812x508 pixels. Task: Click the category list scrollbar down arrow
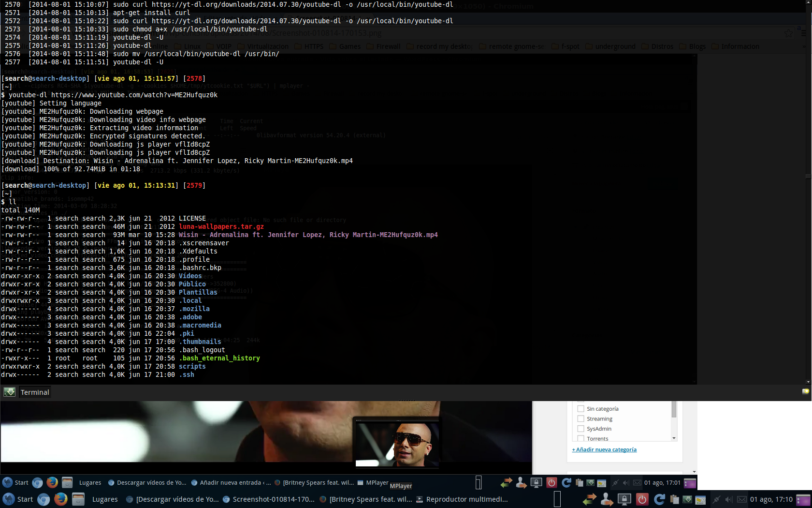click(x=674, y=438)
